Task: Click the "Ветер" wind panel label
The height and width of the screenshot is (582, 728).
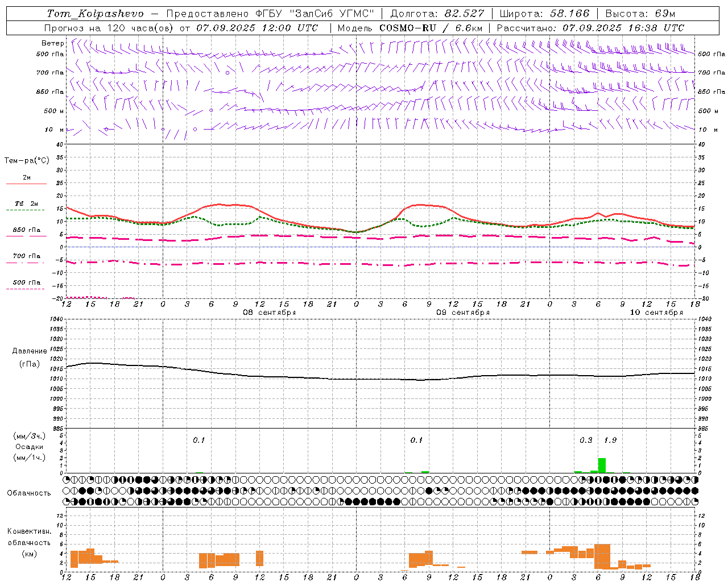Action: [x=52, y=43]
